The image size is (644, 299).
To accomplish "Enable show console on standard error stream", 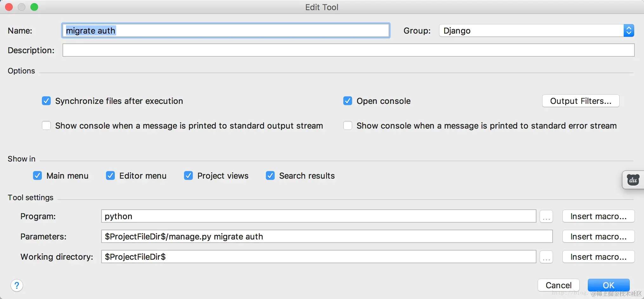I will tap(348, 126).
